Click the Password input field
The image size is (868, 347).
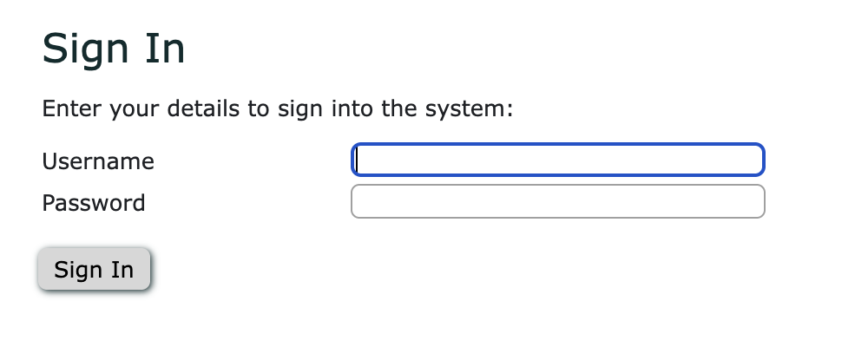(557, 201)
